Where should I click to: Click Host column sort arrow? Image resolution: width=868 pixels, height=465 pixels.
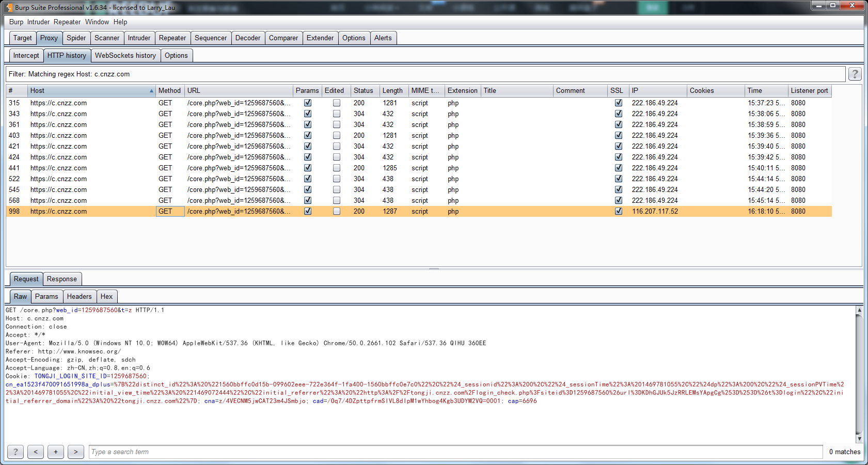(x=151, y=91)
